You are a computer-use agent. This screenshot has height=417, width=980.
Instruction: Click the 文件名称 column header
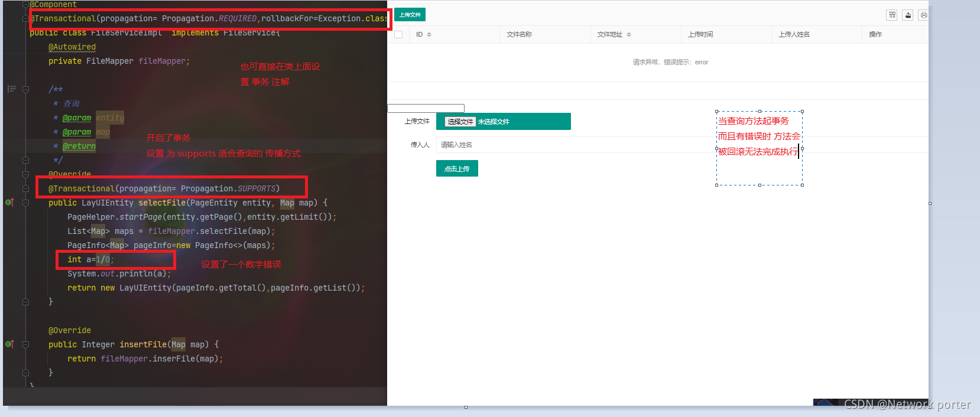click(x=519, y=35)
